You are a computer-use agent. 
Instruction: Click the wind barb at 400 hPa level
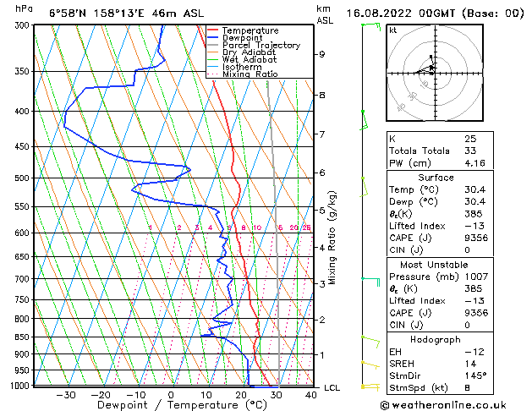pos(364,120)
